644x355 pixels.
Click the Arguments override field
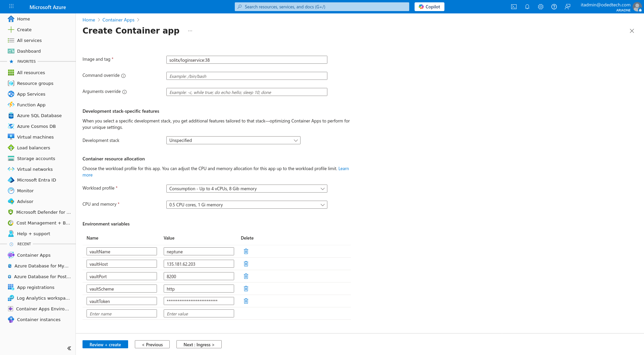(x=247, y=92)
